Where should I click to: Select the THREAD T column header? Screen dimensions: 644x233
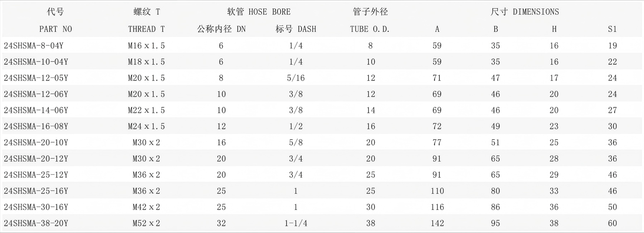[146, 29]
